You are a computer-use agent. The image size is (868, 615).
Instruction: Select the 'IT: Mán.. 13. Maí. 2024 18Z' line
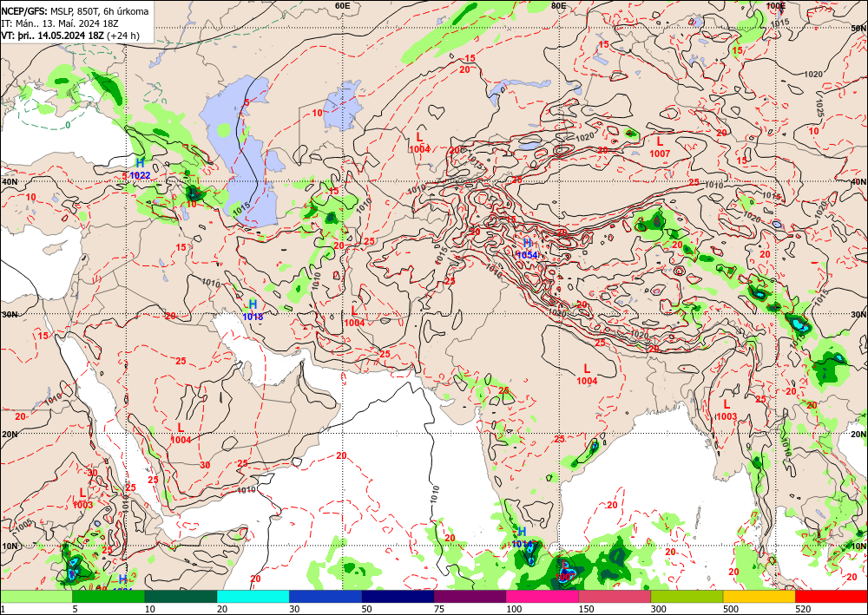[61, 23]
